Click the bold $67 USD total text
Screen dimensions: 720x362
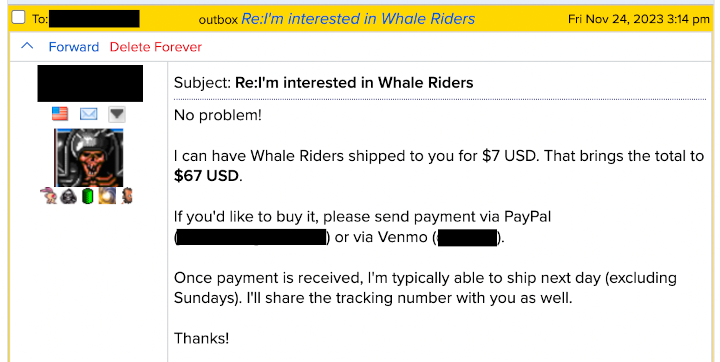click(207, 175)
